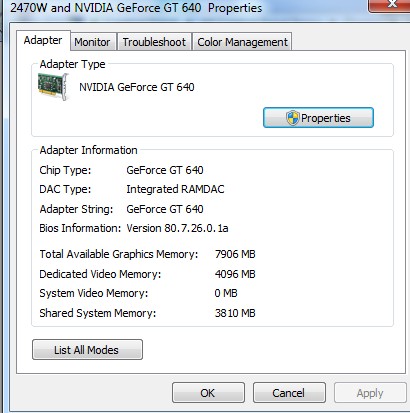Click the value '7906 MB'

coord(235,254)
